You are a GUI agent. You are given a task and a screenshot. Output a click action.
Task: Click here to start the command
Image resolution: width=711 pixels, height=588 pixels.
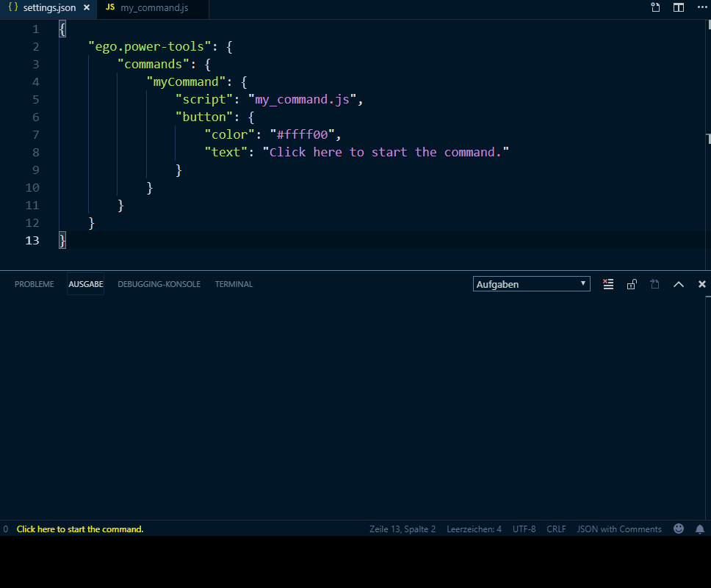click(80, 529)
